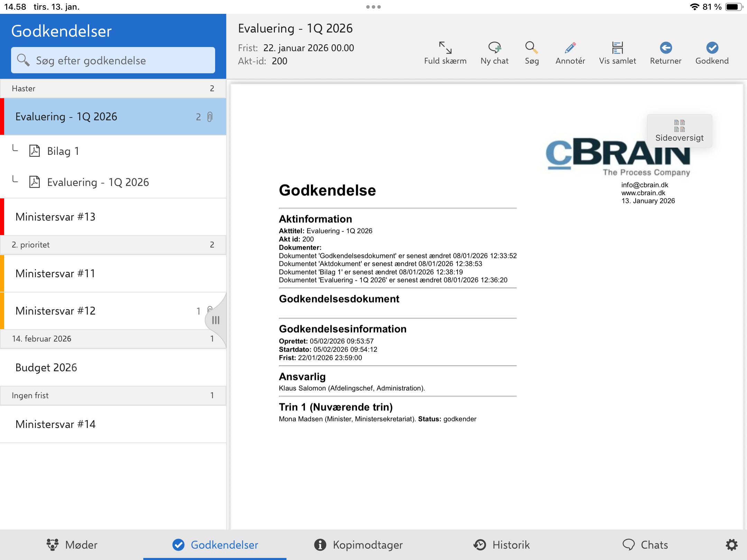Open the Bilag 1 PDF attachment
Screen dimensions: 747x560
click(113, 151)
